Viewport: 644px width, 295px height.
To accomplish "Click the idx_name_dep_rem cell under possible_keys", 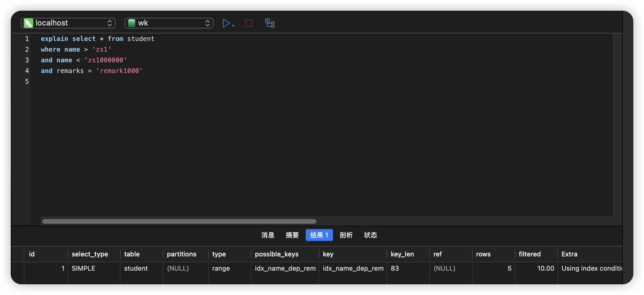I will tap(285, 268).
